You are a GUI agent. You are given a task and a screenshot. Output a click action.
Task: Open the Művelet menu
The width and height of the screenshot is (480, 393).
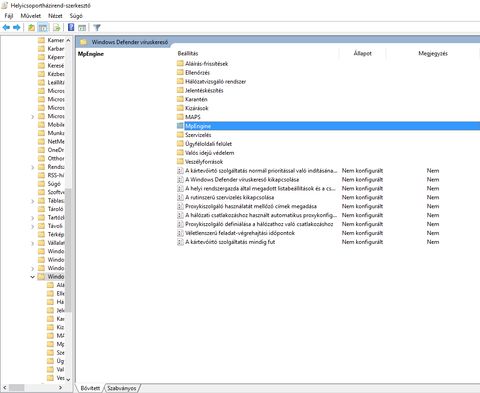tap(31, 16)
